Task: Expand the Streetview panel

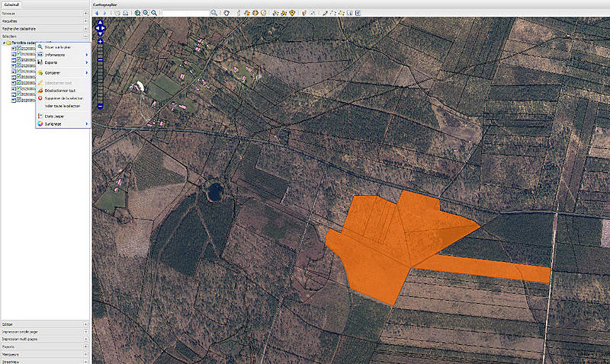Action: [85, 362]
